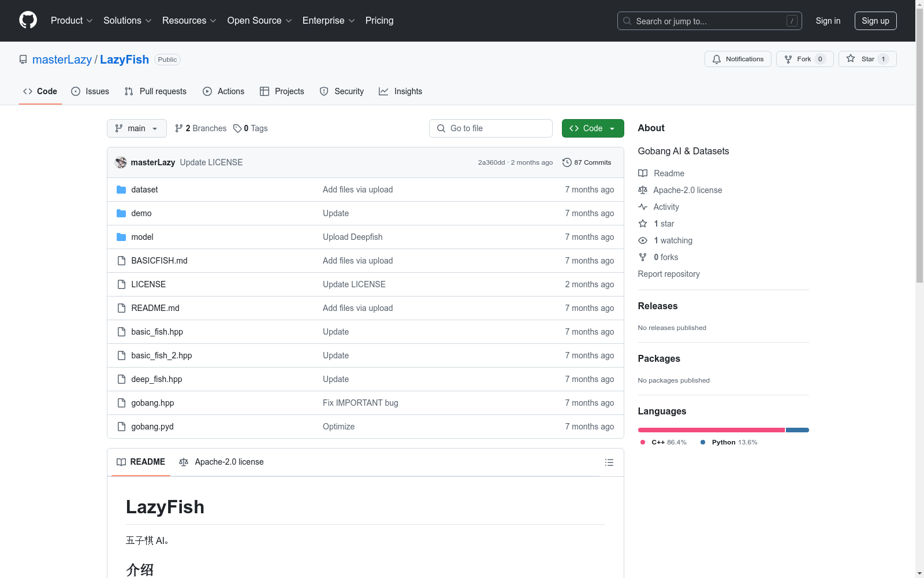Viewport: 924px width, 578px height.
Task: Click the basic_fish_2.hpp file icon
Action: tap(121, 355)
